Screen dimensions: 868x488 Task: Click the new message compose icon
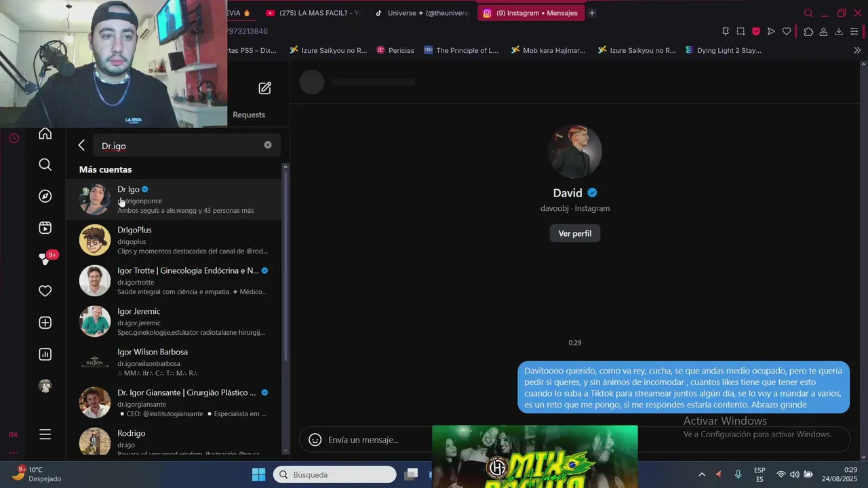pos(264,88)
